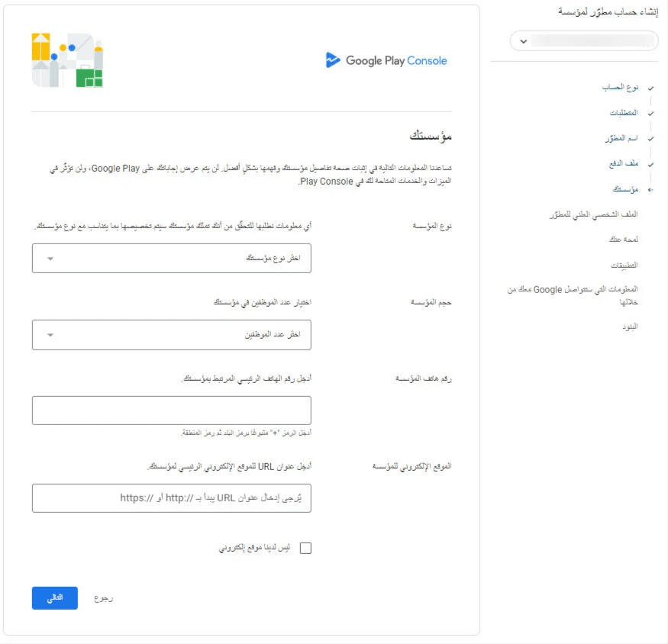Open the لمحة عنك step
The image size is (668, 644).
point(625,240)
